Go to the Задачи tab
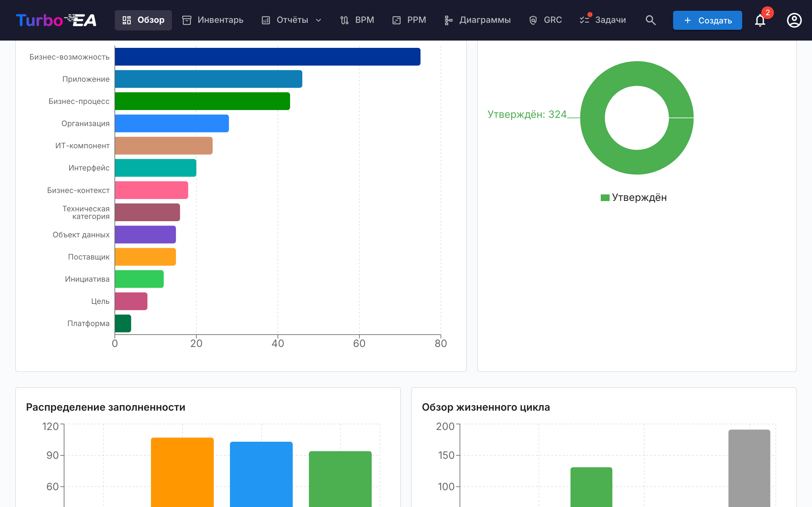812x507 pixels. (x=603, y=20)
